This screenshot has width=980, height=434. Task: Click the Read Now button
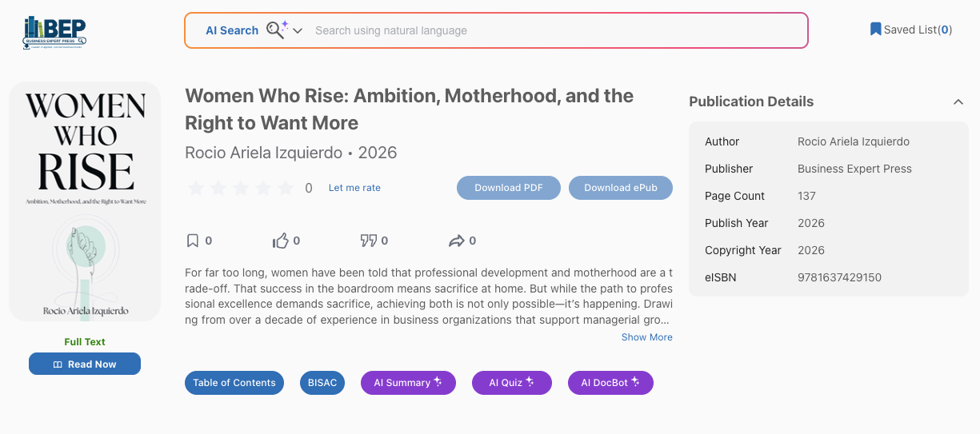pos(85,364)
